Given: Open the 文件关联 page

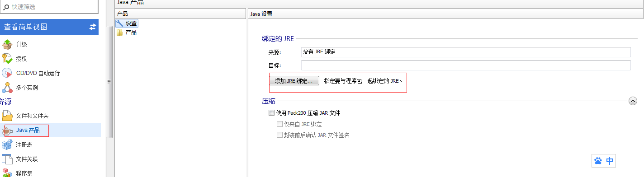Looking at the screenshot, I should (27, 159).
